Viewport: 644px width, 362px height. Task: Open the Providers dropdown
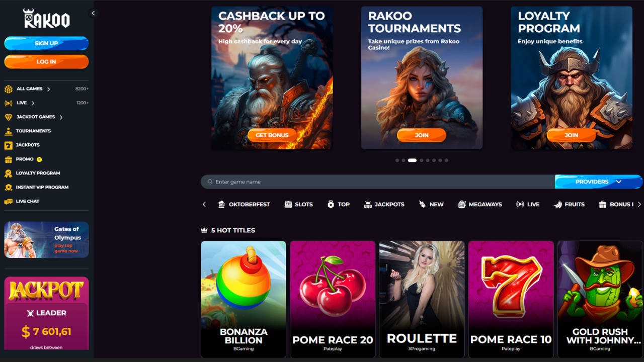[599, 182]
